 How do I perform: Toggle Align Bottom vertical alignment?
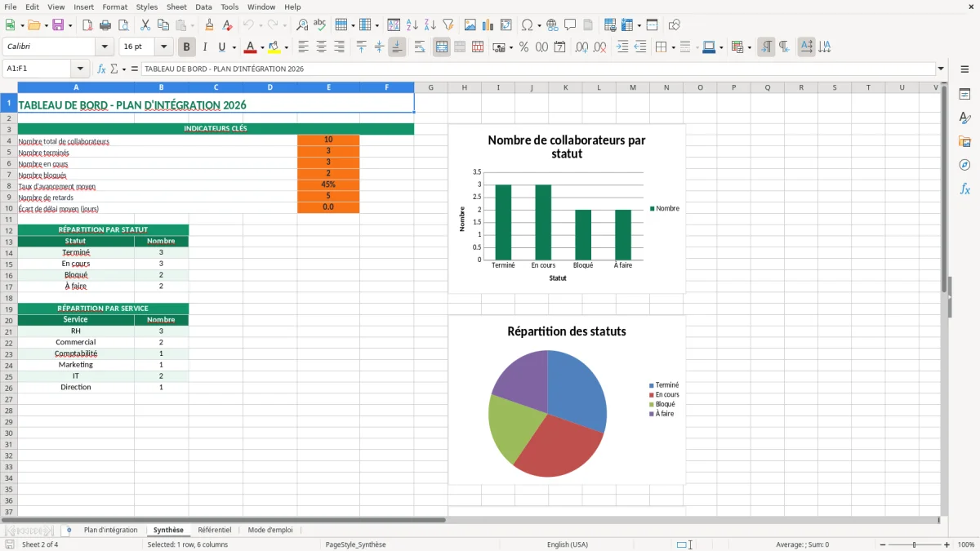point(397,47)
